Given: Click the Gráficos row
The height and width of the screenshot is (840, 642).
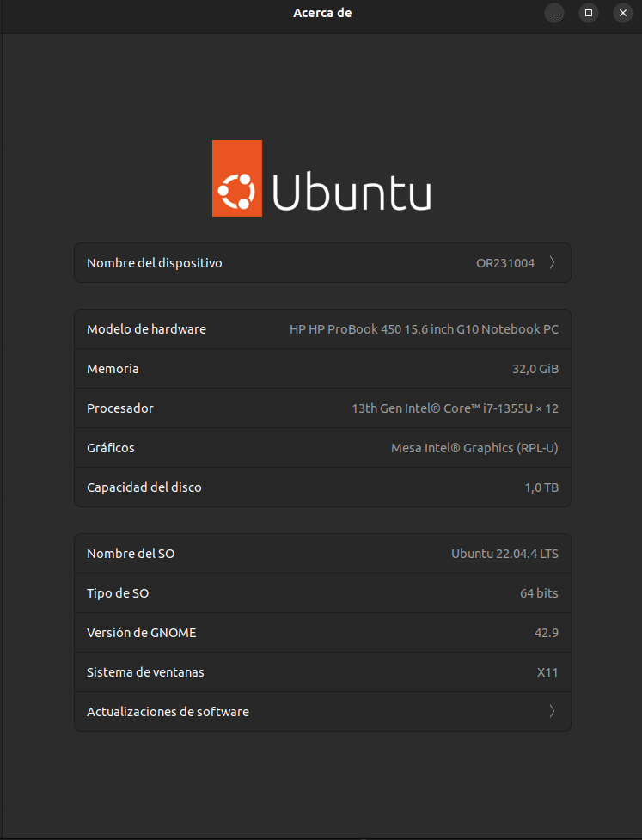Looking at the screenshot, I should (322, 447).
